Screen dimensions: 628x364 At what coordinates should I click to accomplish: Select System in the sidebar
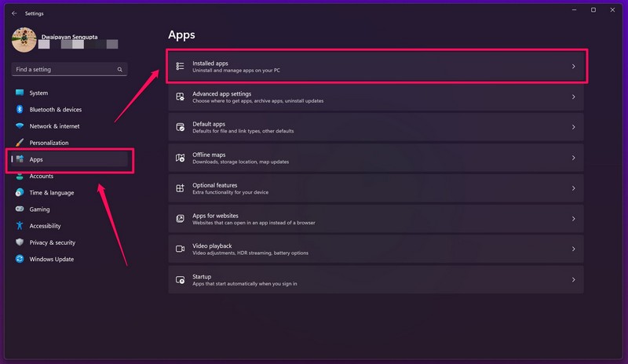[x=38, y=93]
